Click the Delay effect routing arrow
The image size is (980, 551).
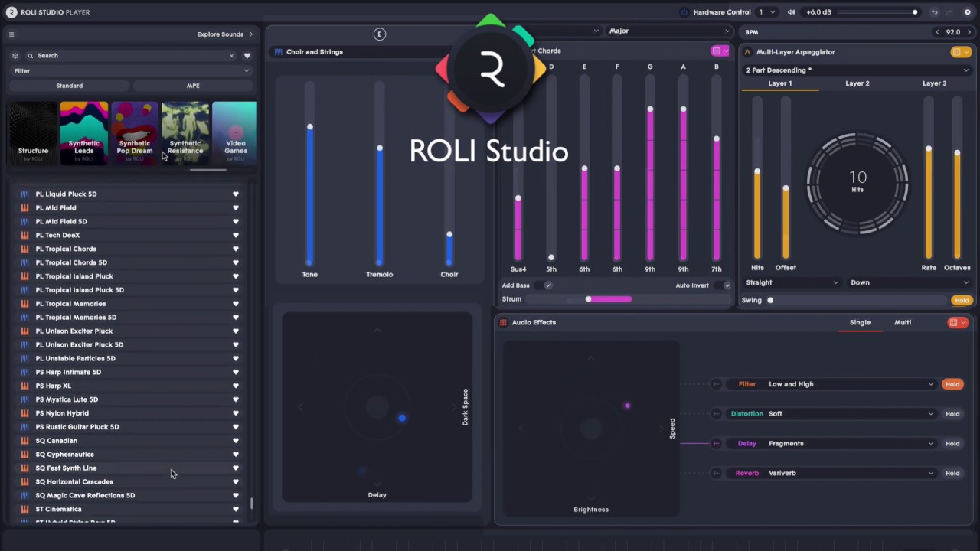(x=716, y=444)
